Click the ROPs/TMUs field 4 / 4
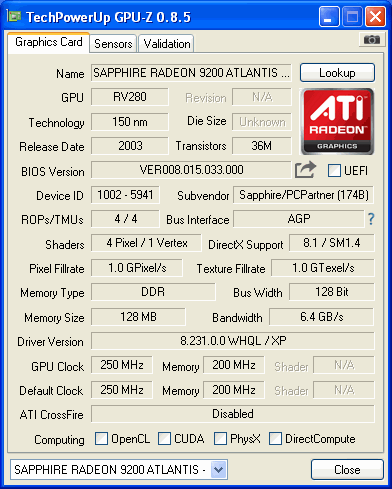 pyautogui.click(x=125, y=219)
